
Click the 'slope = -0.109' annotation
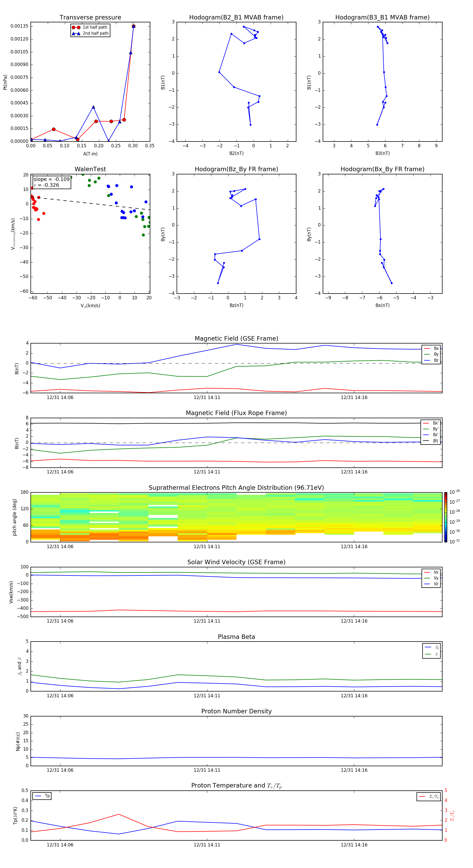(x=52, y=179)
